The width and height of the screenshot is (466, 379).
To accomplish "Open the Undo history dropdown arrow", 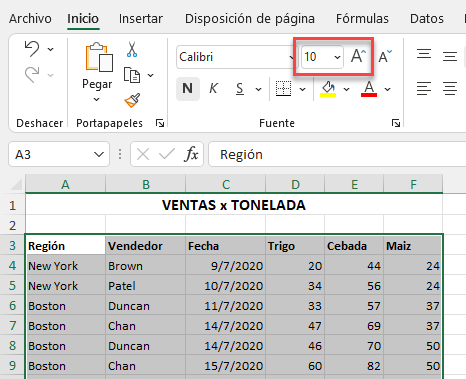I will point(50,49).
